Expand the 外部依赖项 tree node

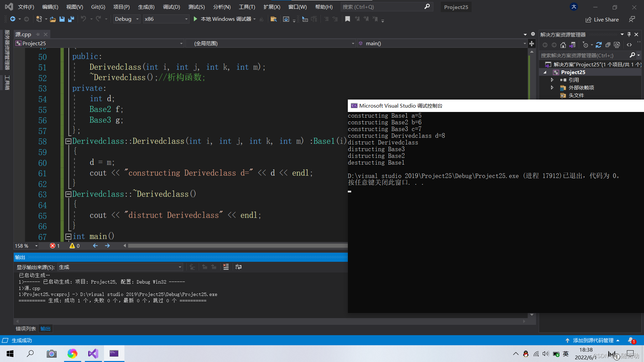coord(552,87)
